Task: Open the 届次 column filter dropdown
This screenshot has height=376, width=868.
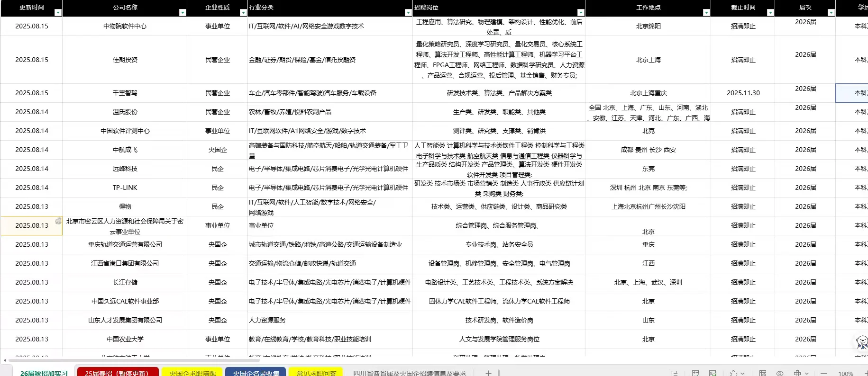Action: click(x=831, y=13)
